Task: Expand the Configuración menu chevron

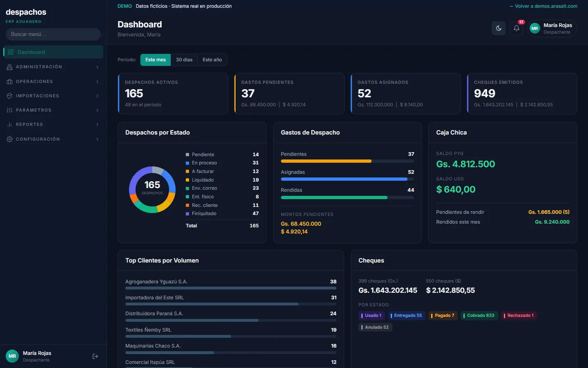Action: (97, 139)
